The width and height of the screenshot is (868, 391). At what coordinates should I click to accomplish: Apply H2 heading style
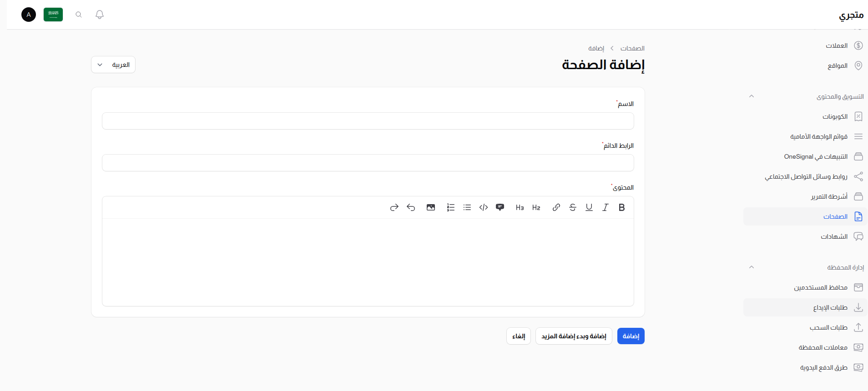tap(536, 207)
